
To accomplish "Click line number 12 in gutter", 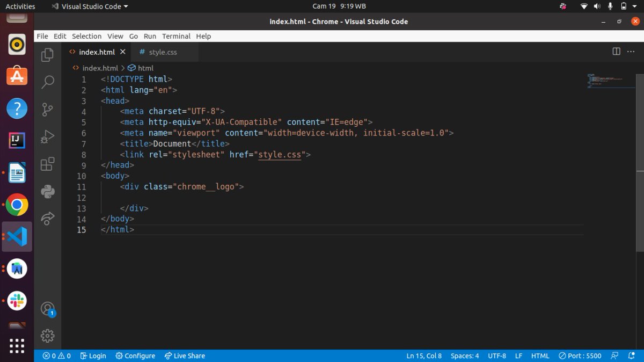I will [82, 198].
